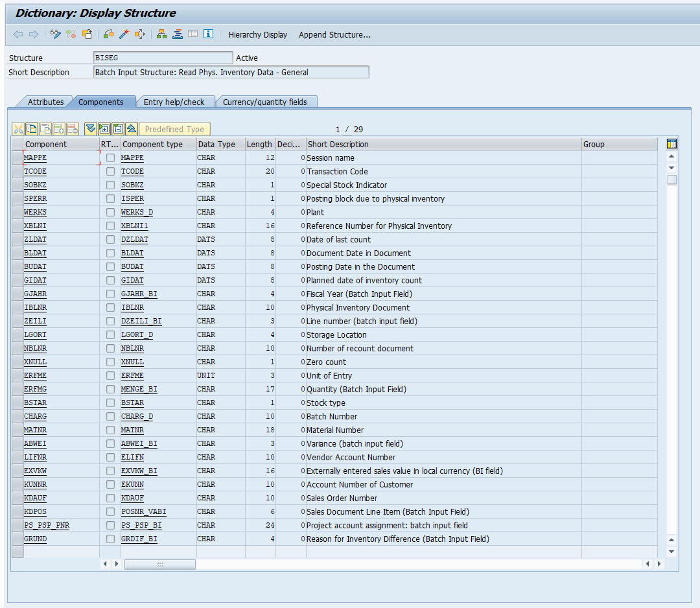The width and height of the screenshot is (700, 608).
Task: Click the Collapse all structures icon
Action: tap(132, 129)
